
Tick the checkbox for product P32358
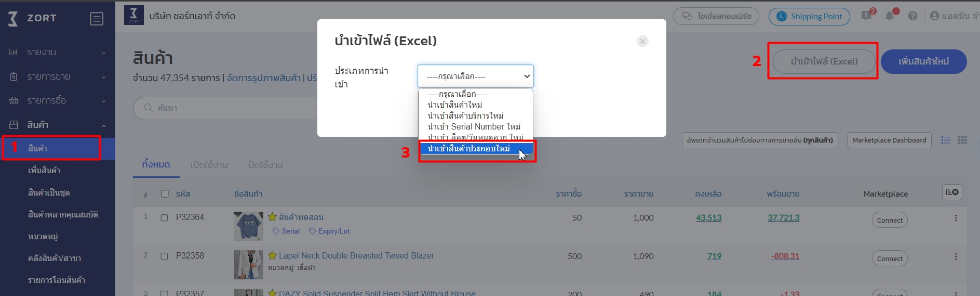(x=164, y=256)
